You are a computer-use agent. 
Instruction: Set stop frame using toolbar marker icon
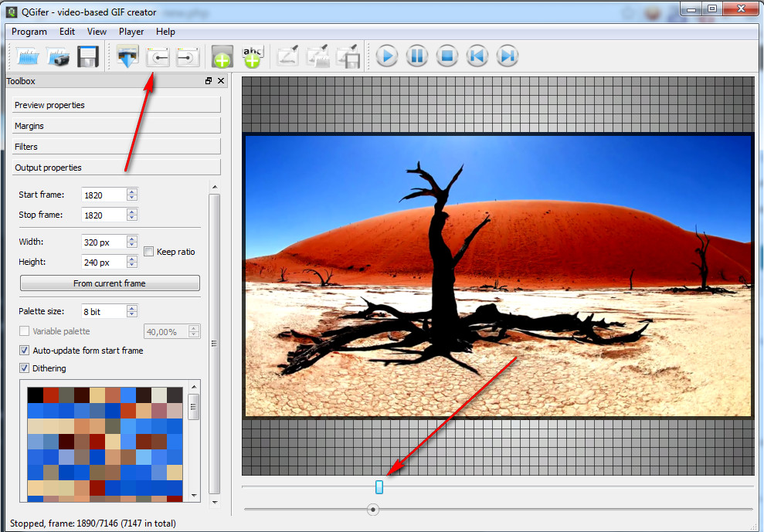(x=188, y=56)
